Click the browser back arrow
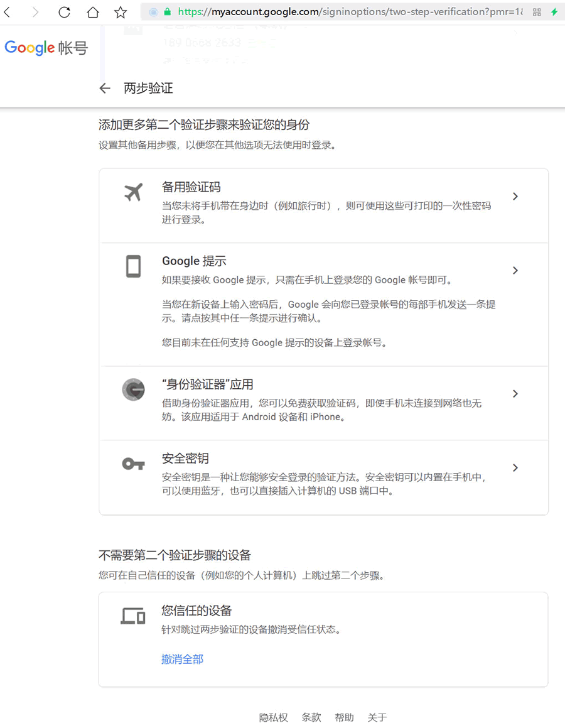Viewport: 565px width, 728px height. [x=7, y=12]
